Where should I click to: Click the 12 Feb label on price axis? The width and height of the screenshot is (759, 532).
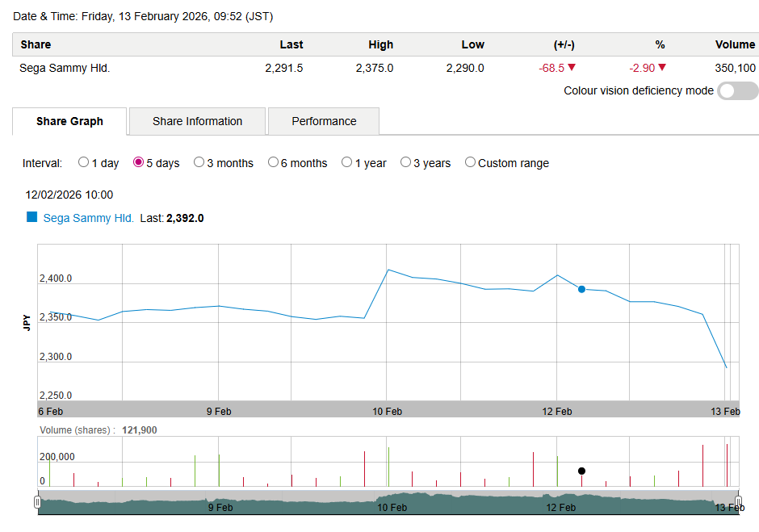[x=557, y=412]
